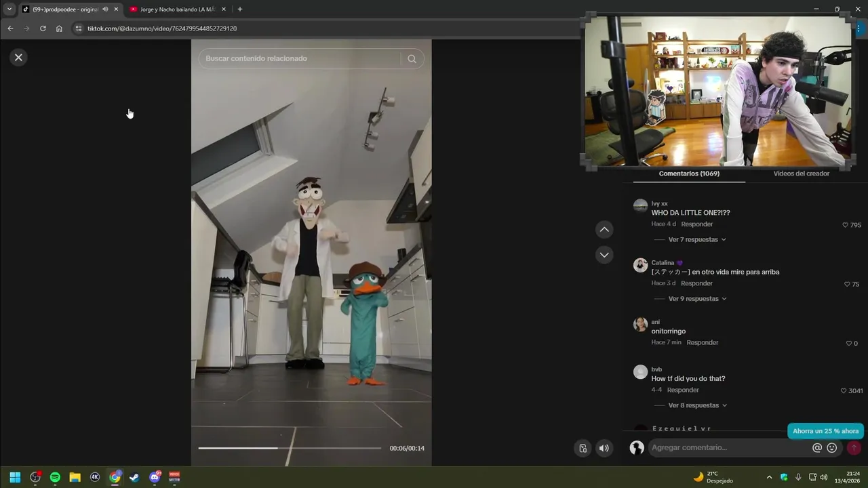868x488 pixels.
Task: Go to previous video with up arrow
Action: (x=604, y=230)
